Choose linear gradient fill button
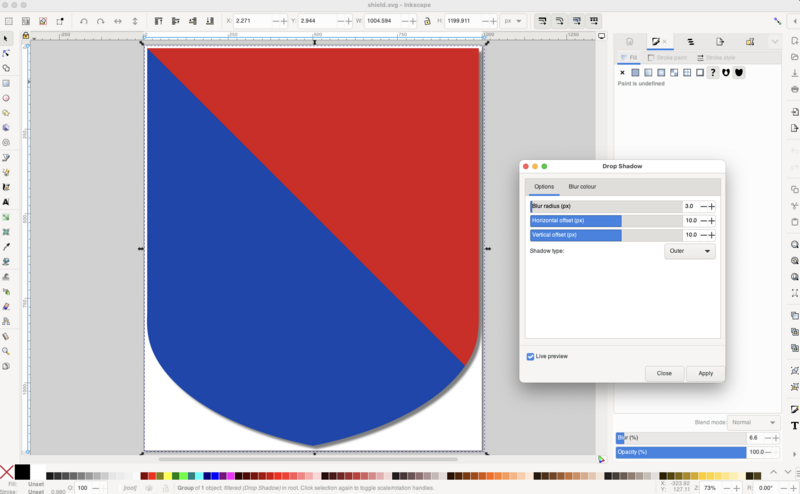 648,72
